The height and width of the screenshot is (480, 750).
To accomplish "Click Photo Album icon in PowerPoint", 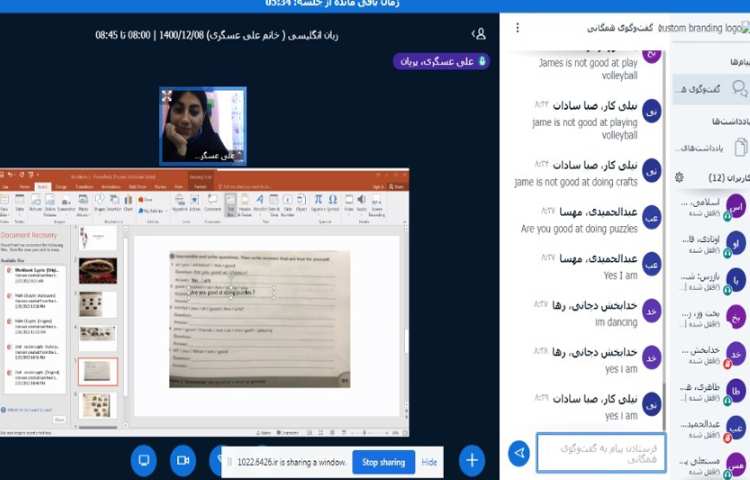I will (x=83, y=205).
